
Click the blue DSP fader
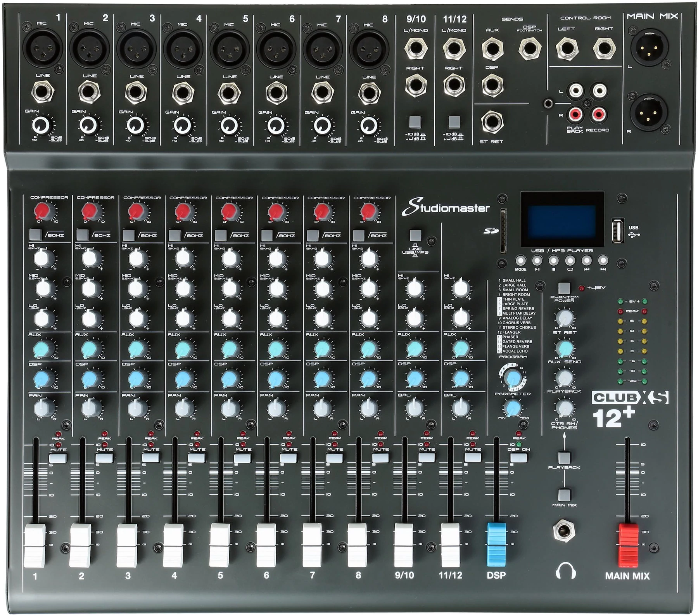[x=496, y=541]
